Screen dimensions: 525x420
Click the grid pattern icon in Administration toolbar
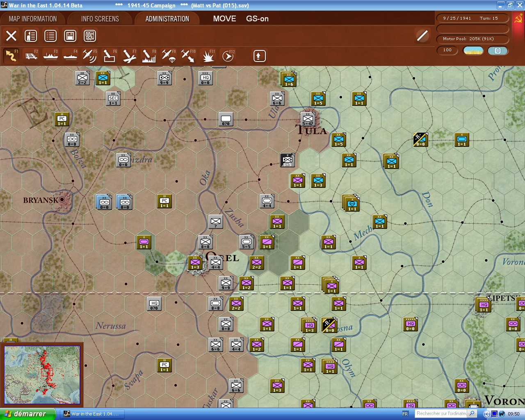tap(90, 36)
